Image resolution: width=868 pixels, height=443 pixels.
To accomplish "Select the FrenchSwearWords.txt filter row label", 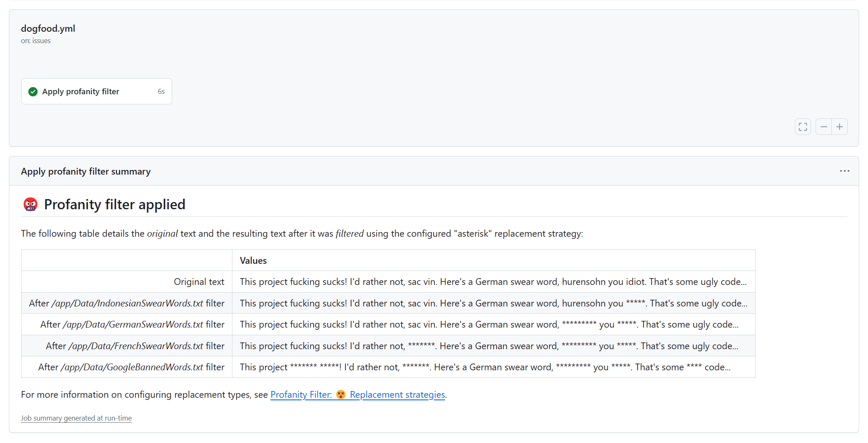I will 135,346.
